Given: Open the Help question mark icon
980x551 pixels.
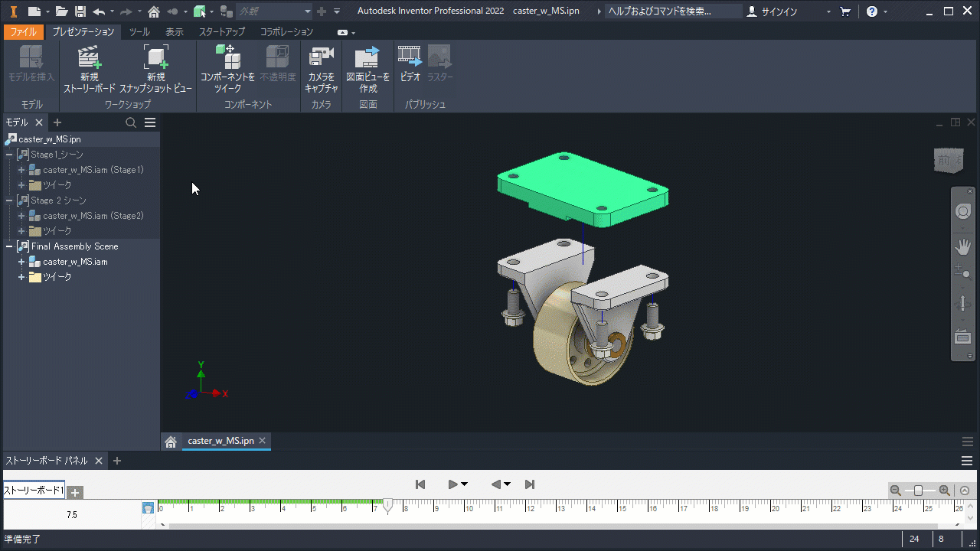Looking at the screenshot, I should click(872, 11).
